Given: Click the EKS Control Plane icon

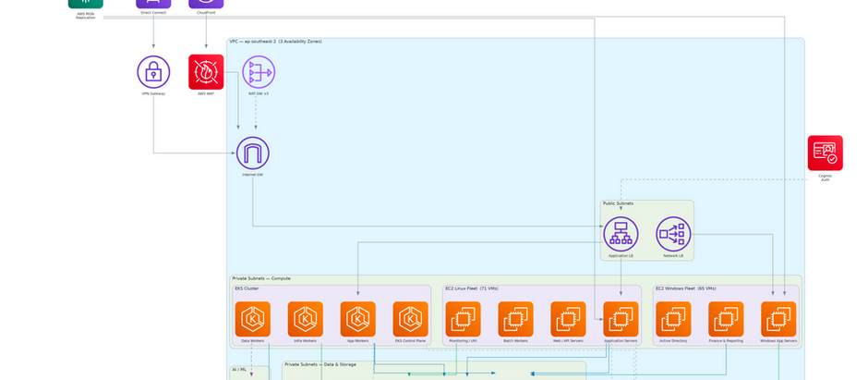Looking at the screenshot, I should (411, 319).
